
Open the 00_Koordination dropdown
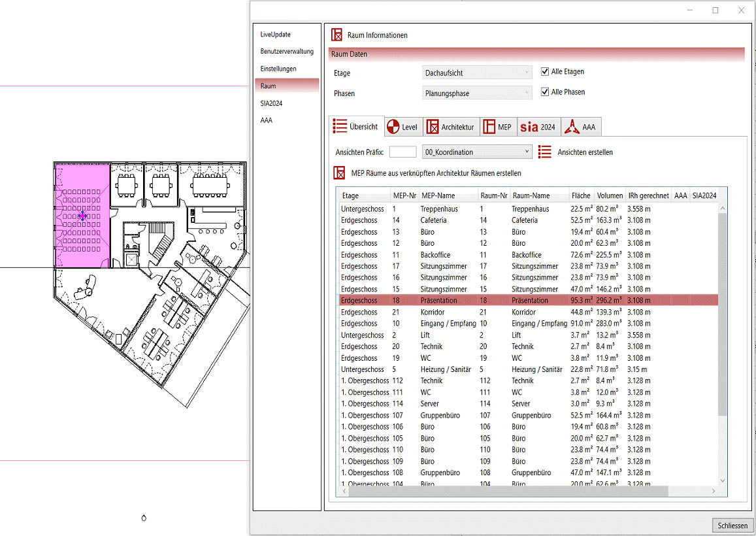click(478, 152)
